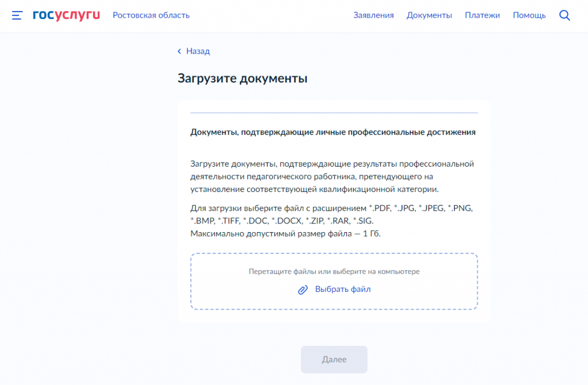Go to the Госуслуги logo homepage
The width and height of the screenshot is (588, 385).
pyautogui.click(x=67, y=15)
